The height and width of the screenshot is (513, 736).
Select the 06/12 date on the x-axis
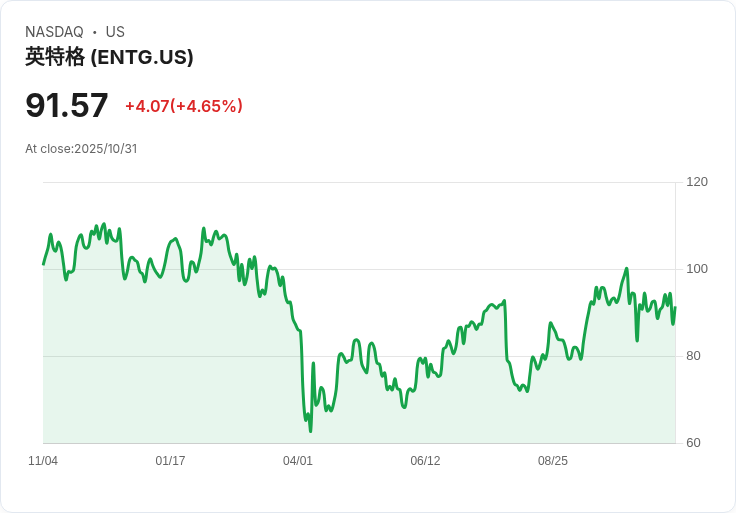pos(425,461)
